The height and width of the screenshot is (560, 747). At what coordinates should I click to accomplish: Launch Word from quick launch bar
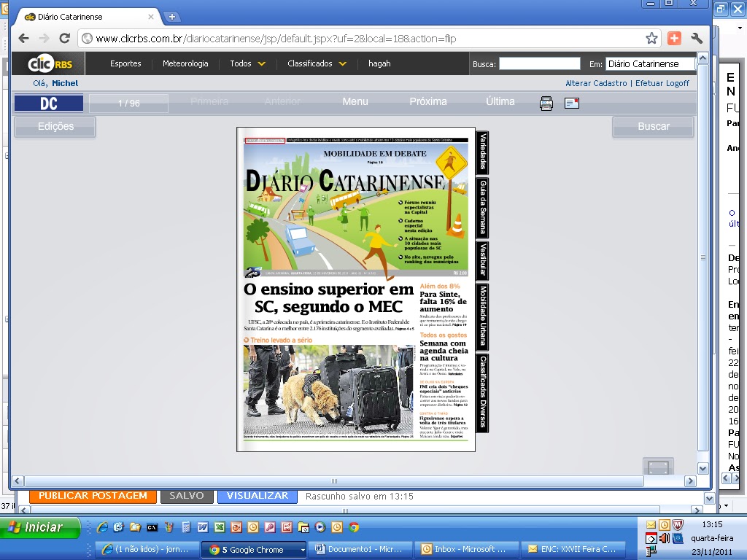pos(203,527)
